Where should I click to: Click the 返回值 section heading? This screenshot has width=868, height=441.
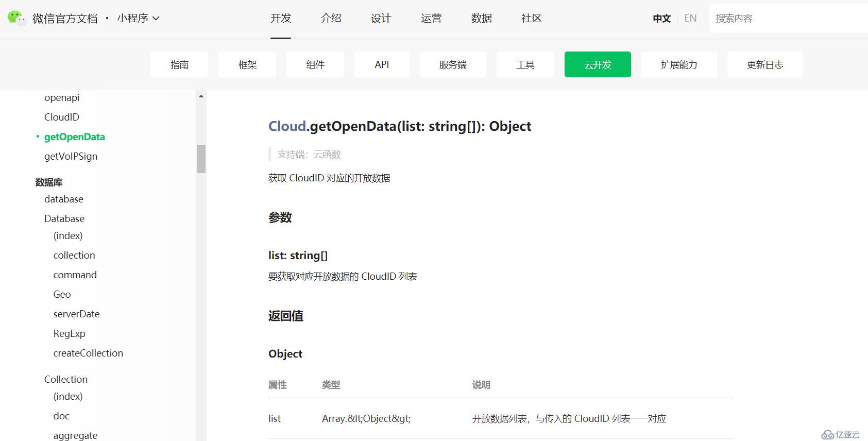285,316
